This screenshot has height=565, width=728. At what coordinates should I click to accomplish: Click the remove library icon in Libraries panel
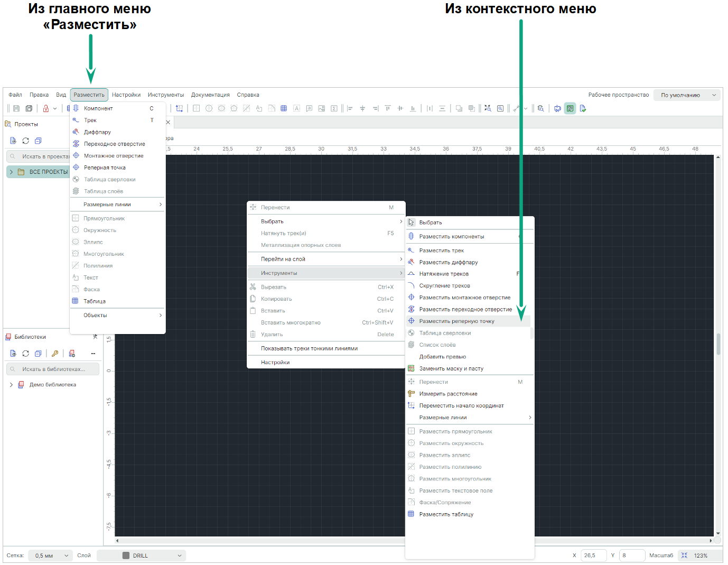pyautogui.click(x=72, y=353)
